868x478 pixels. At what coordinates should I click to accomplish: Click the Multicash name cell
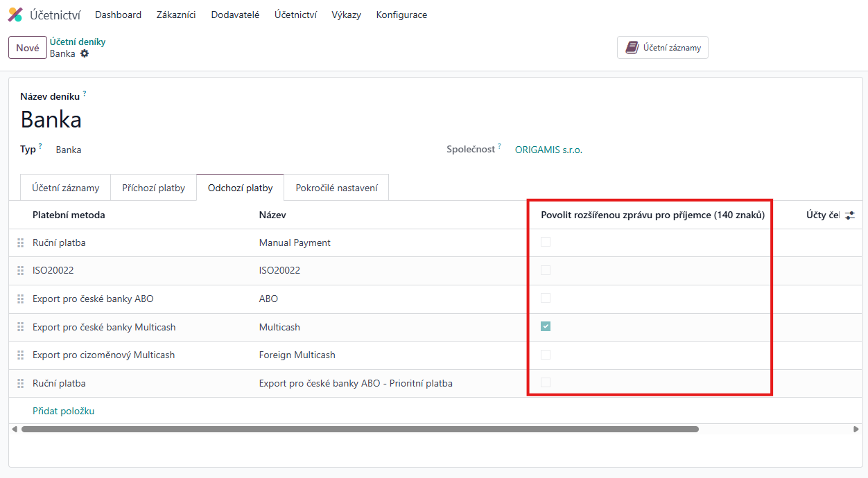click(x=279, y=327)
